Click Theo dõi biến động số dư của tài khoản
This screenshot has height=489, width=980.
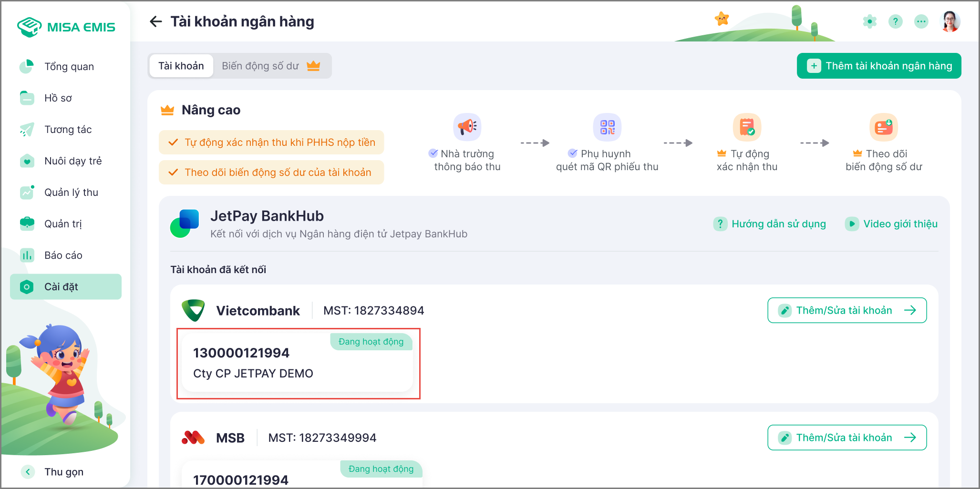tap(271, 172)
